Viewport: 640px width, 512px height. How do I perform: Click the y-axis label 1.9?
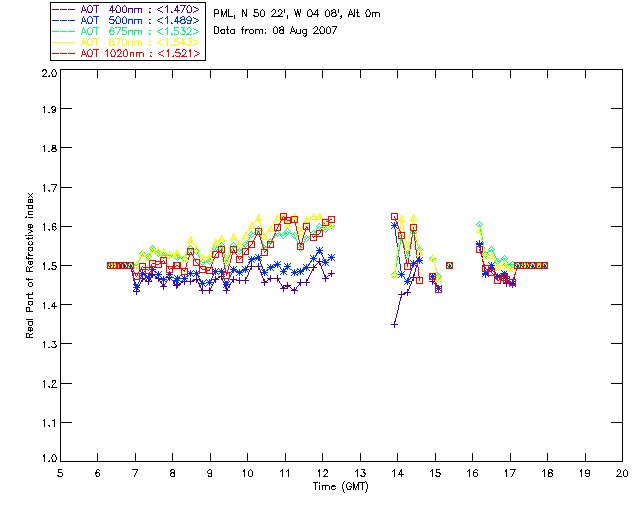[49, 109]
